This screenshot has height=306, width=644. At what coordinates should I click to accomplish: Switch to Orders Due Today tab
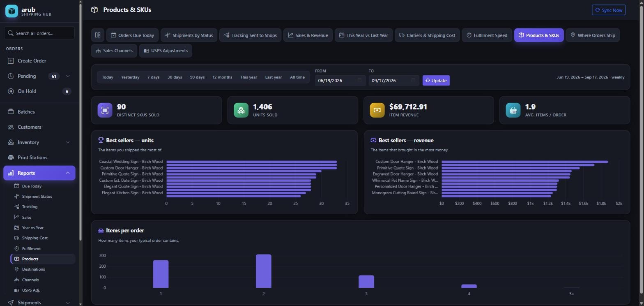pyautogui.click(x=132, y=35)
